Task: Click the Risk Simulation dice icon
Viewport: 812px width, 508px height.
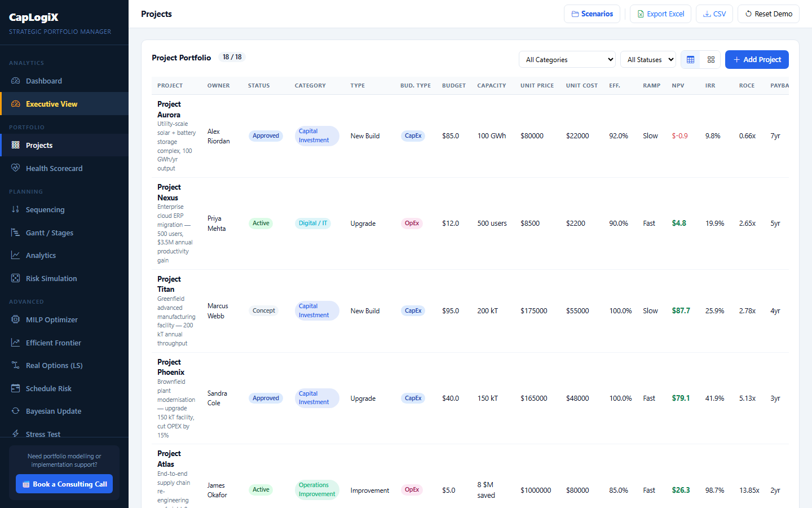Action: [x=15, y=278]
